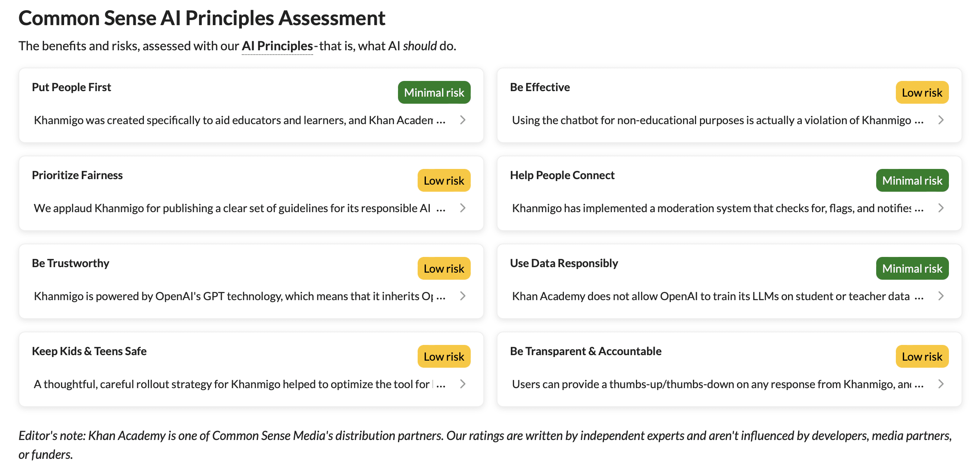Expand the Be Effective assessment details

[x=941, y=120]
